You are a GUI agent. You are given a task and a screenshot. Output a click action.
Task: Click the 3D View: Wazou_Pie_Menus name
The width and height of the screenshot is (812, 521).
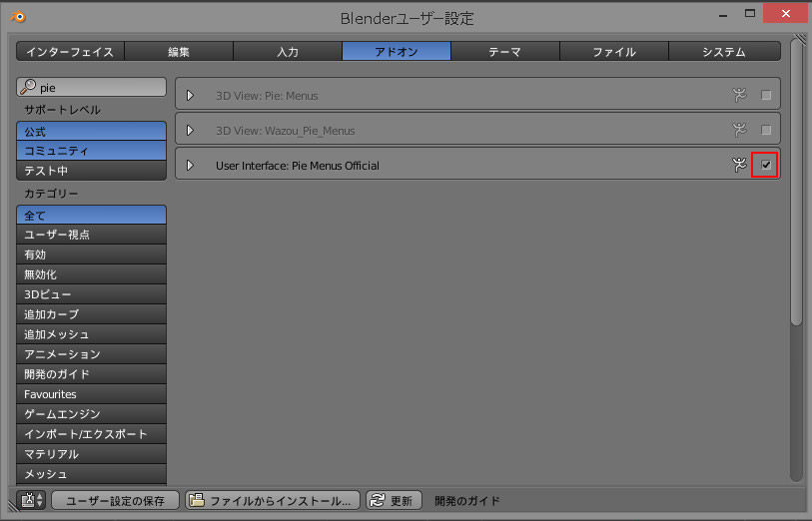(x=286, y=131)
